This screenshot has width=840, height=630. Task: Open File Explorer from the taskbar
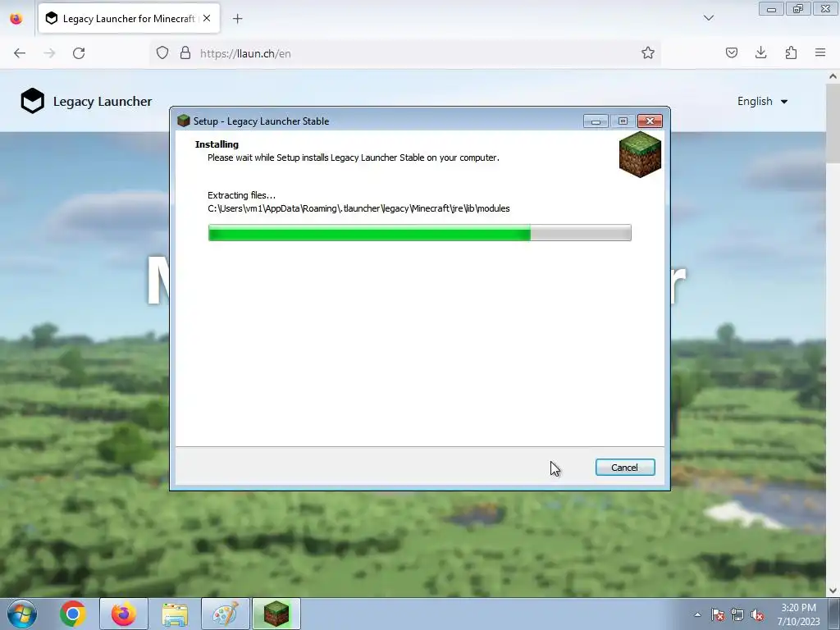(175, 614)
